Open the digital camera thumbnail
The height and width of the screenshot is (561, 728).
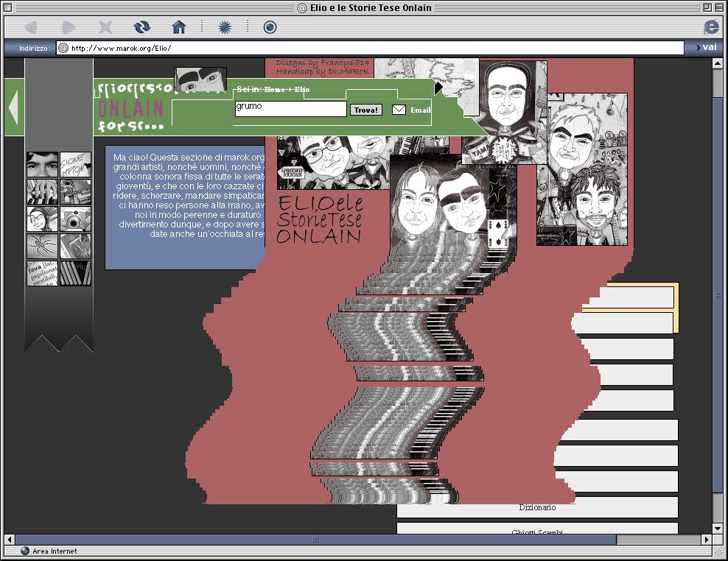[75, 219]
